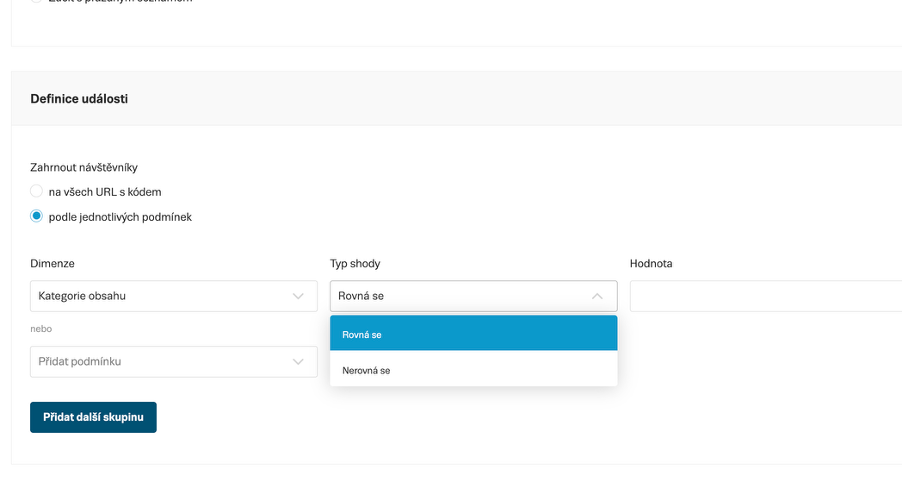Collapse the Typ shody list via up chevron
The image size is (902, 482).
tap(597, 296)
